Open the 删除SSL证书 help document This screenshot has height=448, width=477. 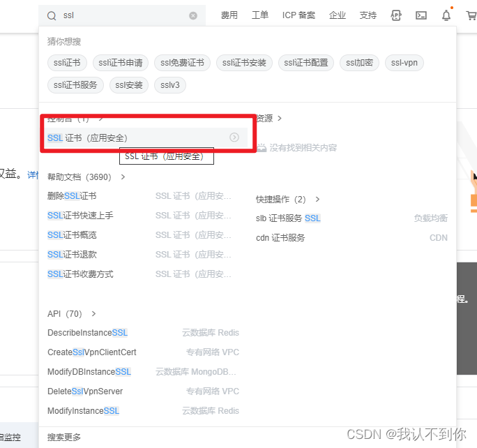(72, 195)
